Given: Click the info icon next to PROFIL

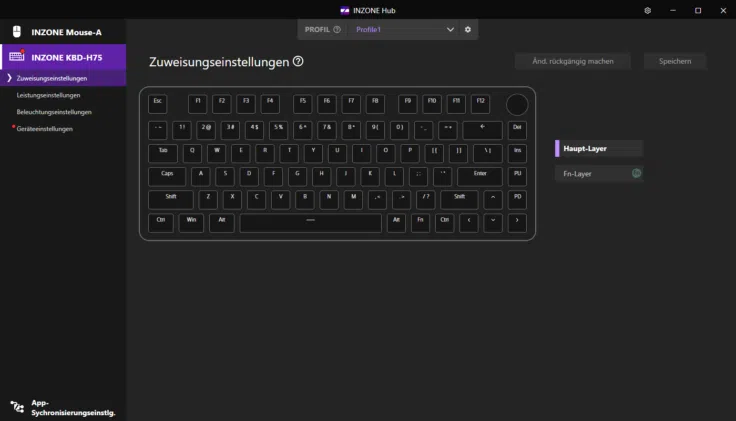Looking at the screenshot, I should [x=337, y=30].
